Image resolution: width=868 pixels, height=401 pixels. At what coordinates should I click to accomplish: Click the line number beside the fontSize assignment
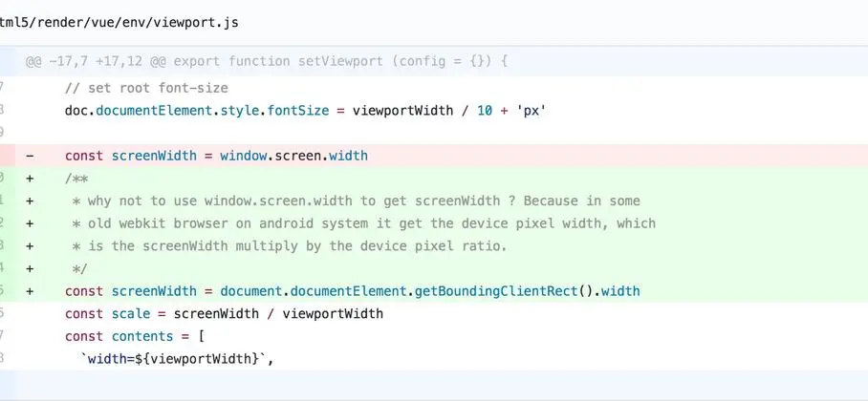point(3,110)
